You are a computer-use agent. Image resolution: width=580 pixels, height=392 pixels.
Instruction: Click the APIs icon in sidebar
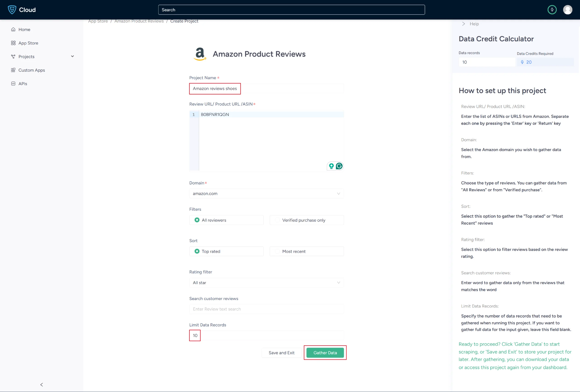pos(13,84)
